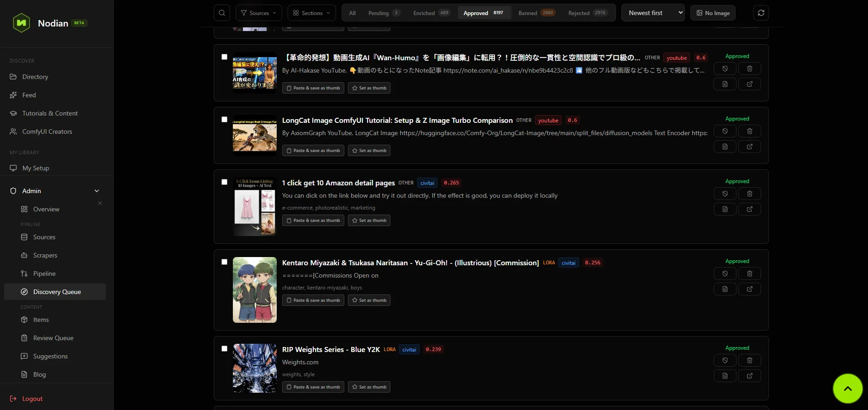Delete the Kentaro Miyazaki LoRA item

pos(750,273)
